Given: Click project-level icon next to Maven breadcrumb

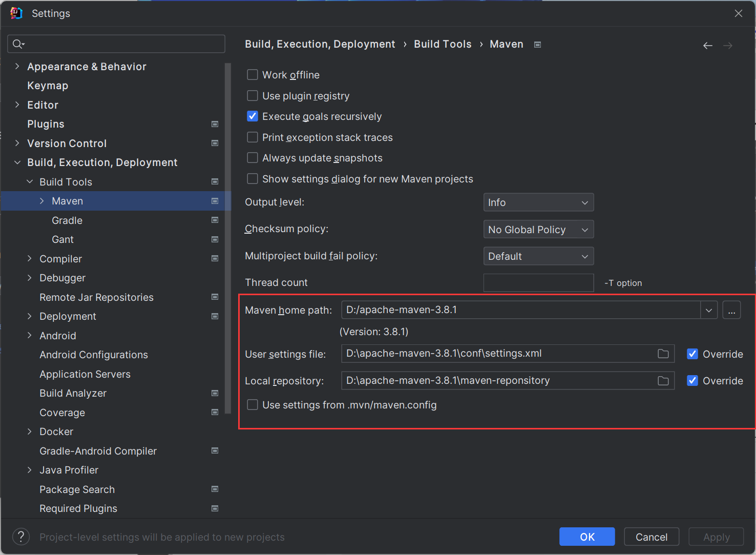Looking at the screenshot, I should point(538,45).
